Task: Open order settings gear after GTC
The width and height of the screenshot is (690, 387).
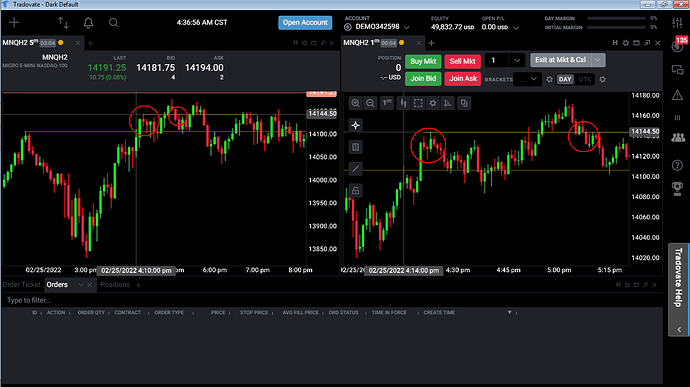Action: 602,80
